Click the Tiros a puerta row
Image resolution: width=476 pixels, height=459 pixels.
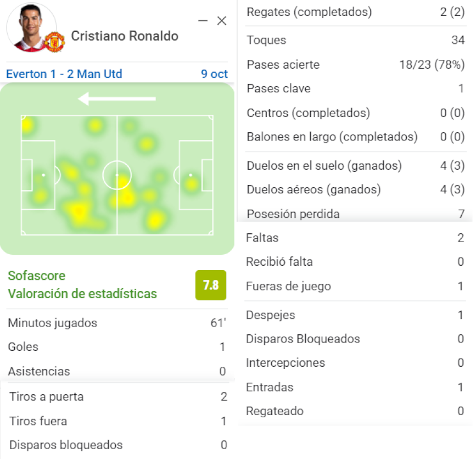pos(118,397)
